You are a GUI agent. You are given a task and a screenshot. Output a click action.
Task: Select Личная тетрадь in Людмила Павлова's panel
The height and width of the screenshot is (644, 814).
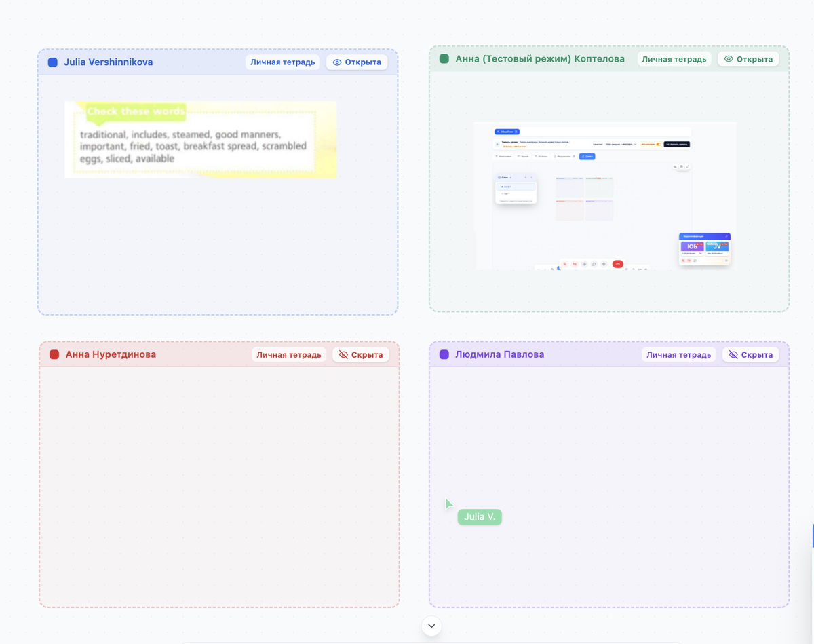tap(679, 354)
